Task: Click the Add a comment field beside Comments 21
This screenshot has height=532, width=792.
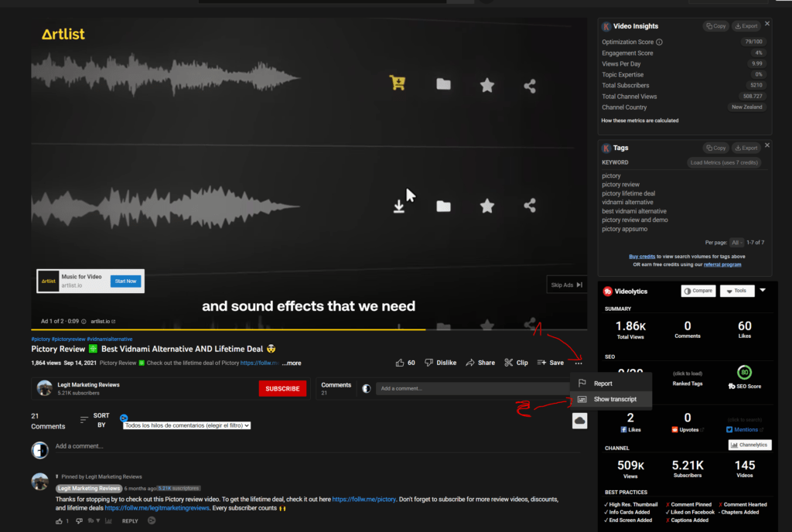Action: tap(473, 389)
